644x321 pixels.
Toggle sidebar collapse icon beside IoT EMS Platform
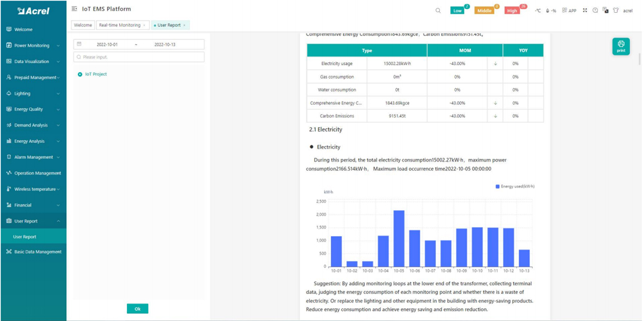point(74,8)
